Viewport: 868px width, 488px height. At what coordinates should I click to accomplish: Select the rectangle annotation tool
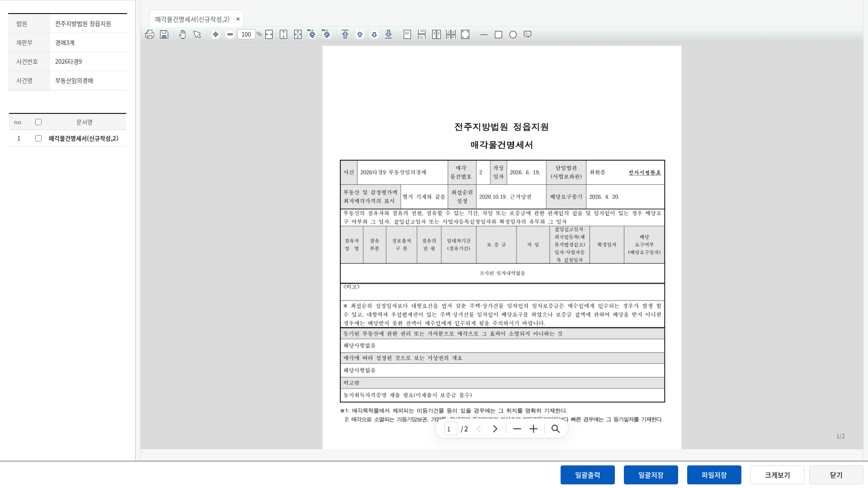[x=499, y=34]
